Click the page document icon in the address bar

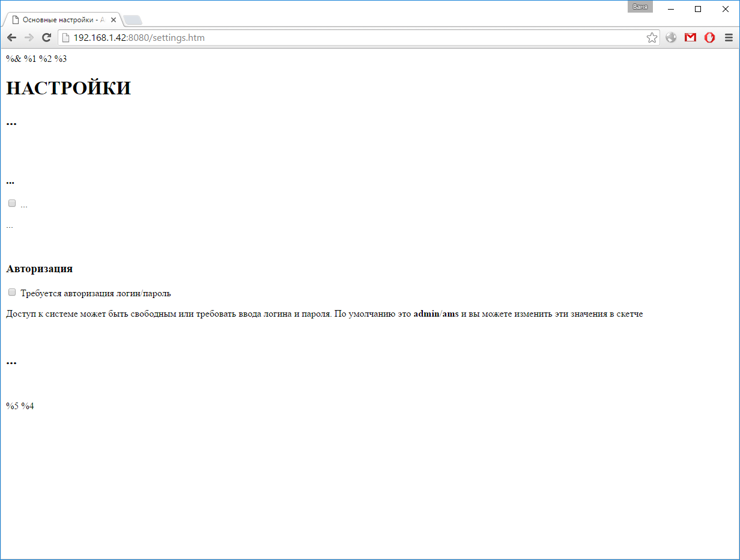click(66, 38)
